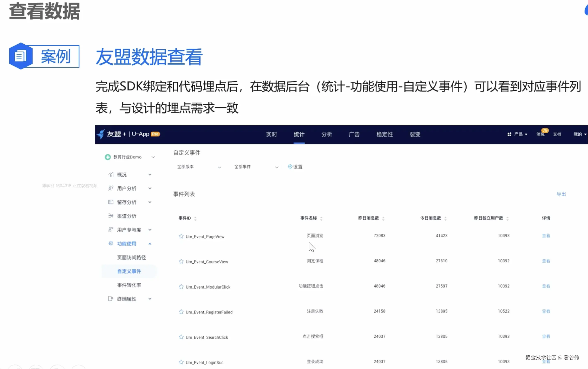The image size is (588, 369).
Task: Select the 用户分析 user analysis icon
Action: (x=111, y=188)
